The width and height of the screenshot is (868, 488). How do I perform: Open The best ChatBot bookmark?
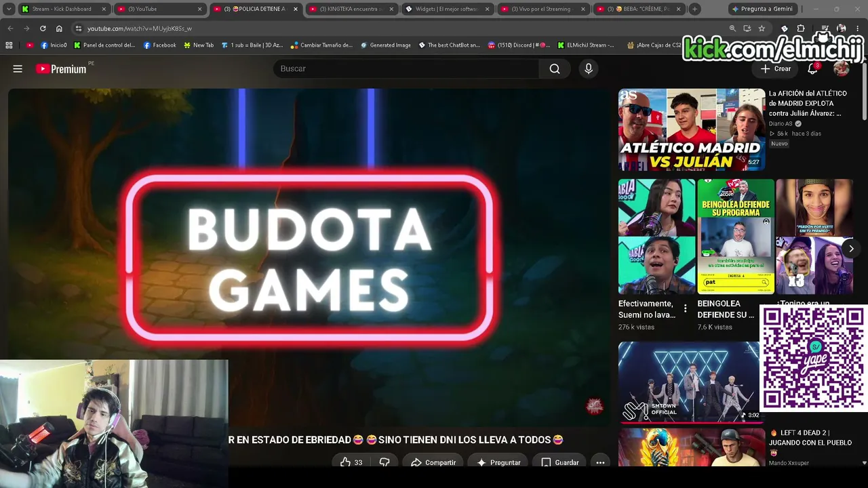click(x=449, y=45)
